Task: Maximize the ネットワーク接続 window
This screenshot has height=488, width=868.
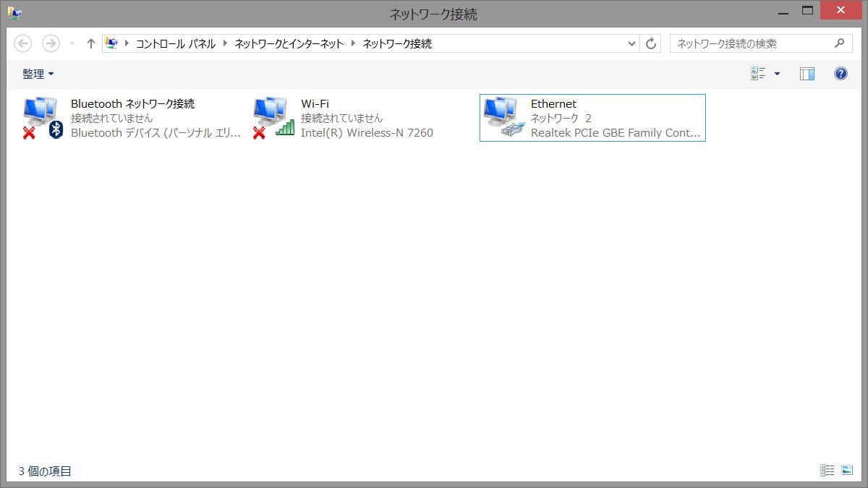Action: point(808,11)
